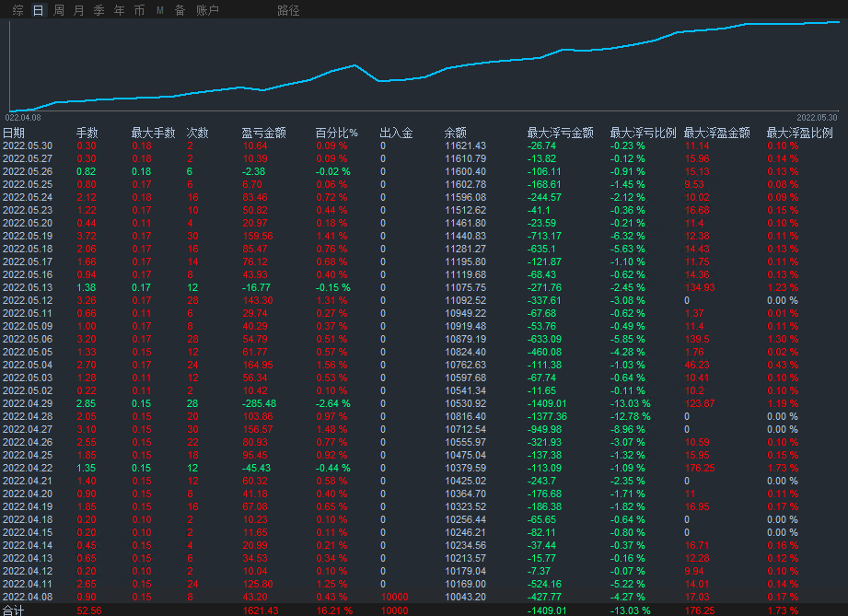Open the 月 monthly tab
This screenshot has width=848, height=616.
tap(78, 10)
